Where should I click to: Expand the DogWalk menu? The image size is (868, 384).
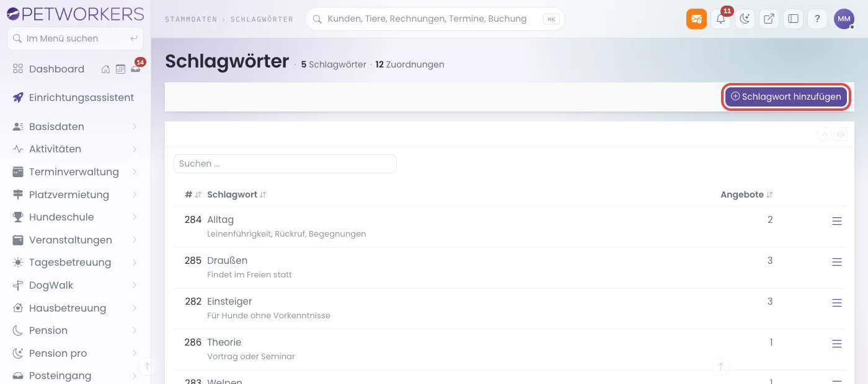pyautogui.click(x=75, y=286)
